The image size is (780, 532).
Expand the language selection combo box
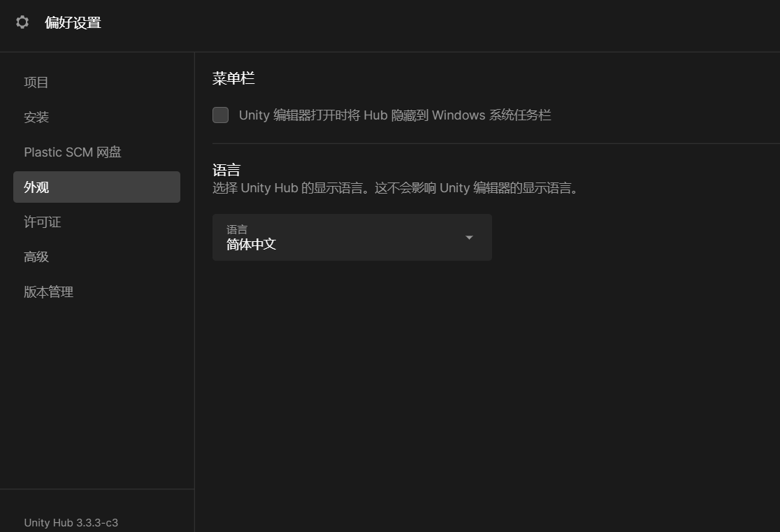tap(352, 237)
